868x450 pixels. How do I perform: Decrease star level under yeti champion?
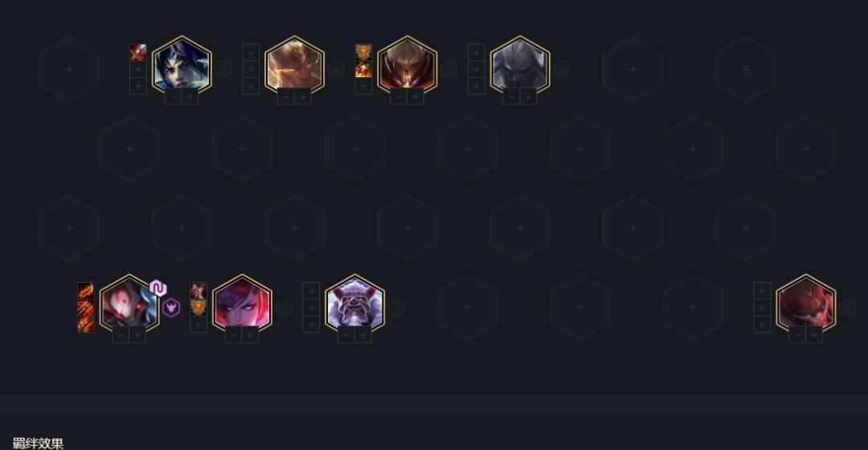coord(346,335)
